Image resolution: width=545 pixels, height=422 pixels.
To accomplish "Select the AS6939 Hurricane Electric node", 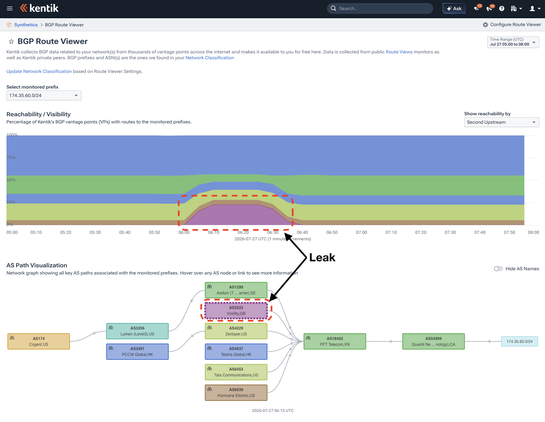I will [236, 392].
